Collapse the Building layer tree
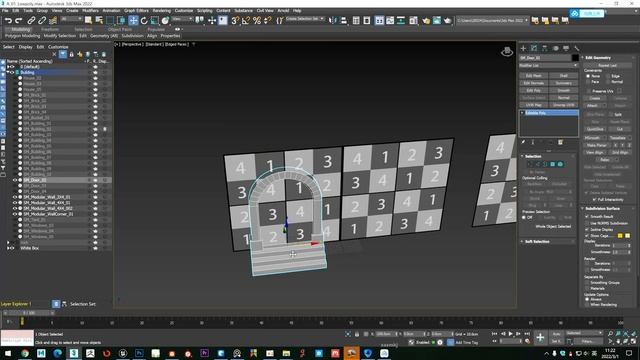This screenshot has height=360, width=640. pyautogui.click(x=8, y=72)
